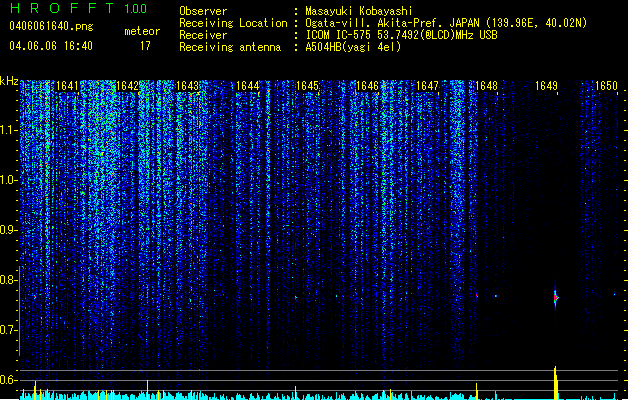
Task: Click the 0.7 kHz frequency axis label
Action: 8,330
